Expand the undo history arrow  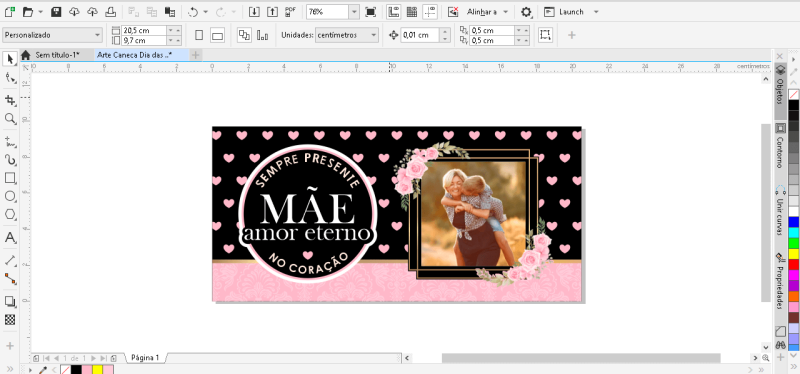click(x=206, y=11)
